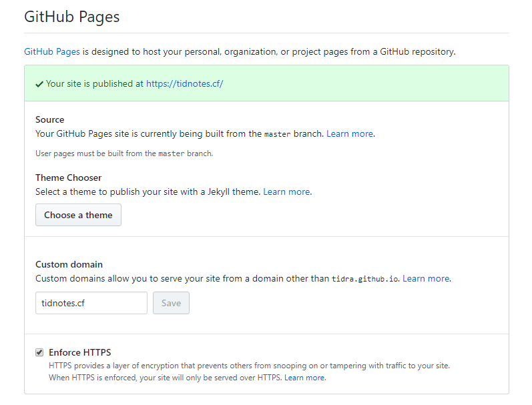Toggle the Enforce HTTPS checkbox
Image resolution: width=532 pixels, height=405 pixels.
pyautogui.click(x=39, y=352)
